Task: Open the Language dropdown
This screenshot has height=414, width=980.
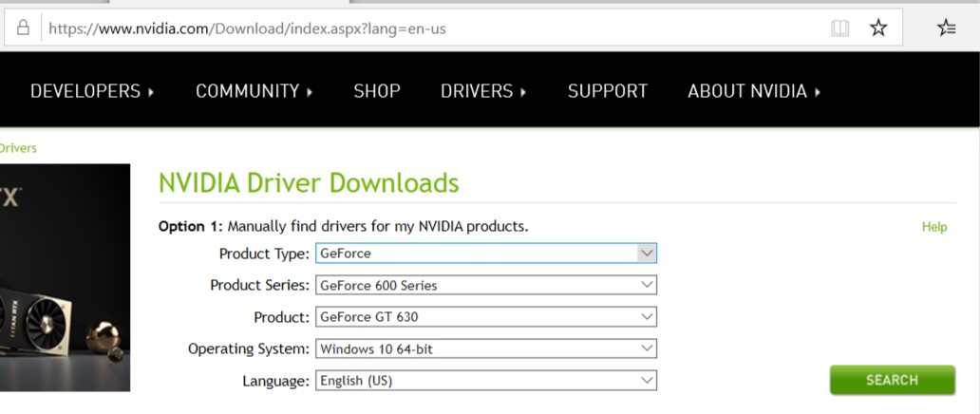Action: click(486, 380)
